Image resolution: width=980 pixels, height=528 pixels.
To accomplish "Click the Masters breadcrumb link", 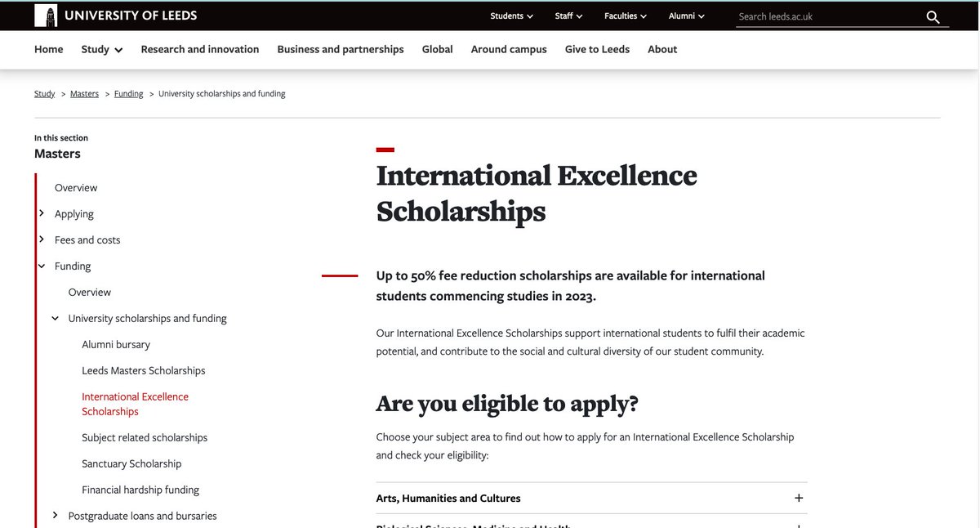I will click(84, 94).
